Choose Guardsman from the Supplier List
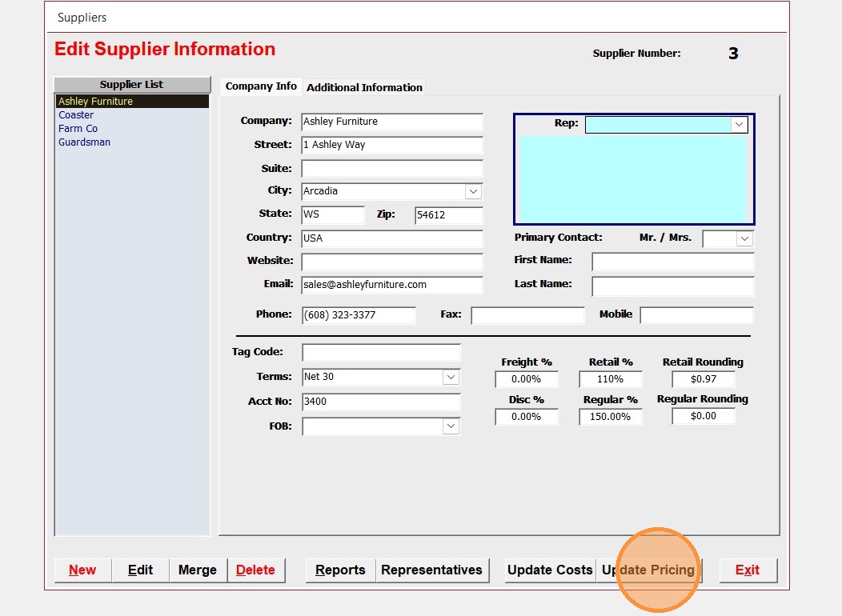 click(x=84, y=142)
